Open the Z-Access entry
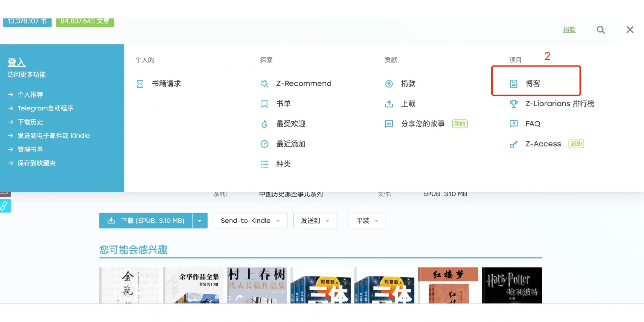This screenshot has height=322, width=644. tap(543, 144)
